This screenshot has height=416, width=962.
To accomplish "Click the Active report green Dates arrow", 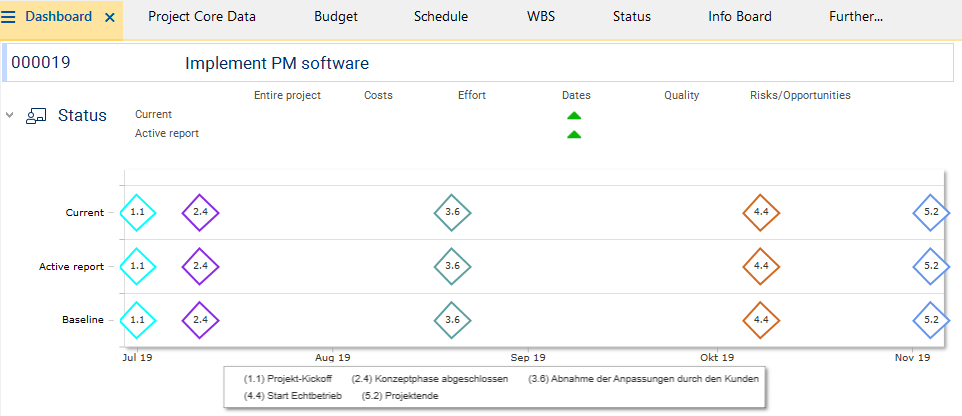I will 574,134.
